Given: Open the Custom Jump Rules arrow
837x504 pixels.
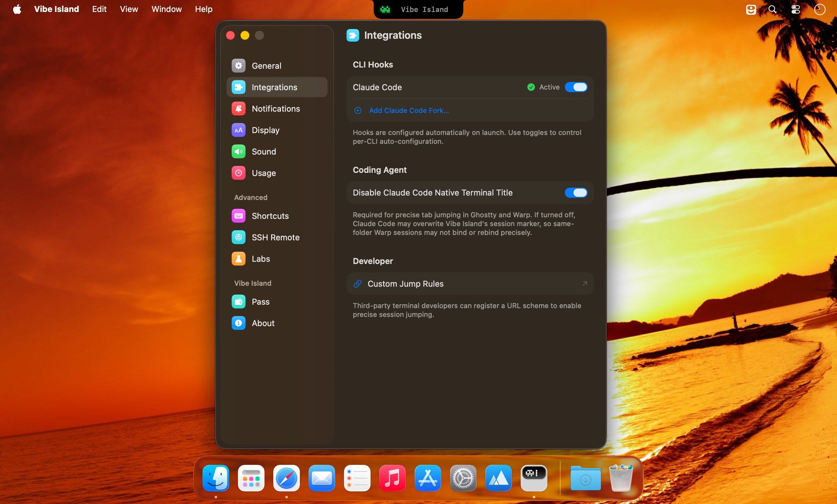Looking at the screenshot, I should click(x=584, y=284).
